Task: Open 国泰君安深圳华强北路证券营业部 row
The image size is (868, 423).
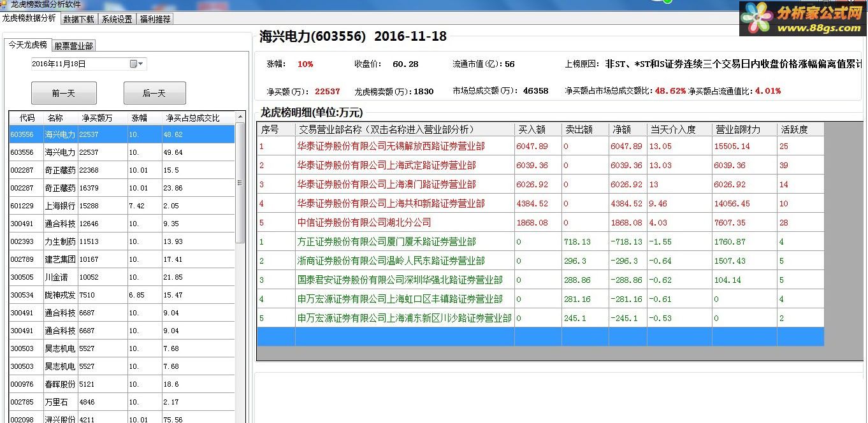Action: (540, 280)
